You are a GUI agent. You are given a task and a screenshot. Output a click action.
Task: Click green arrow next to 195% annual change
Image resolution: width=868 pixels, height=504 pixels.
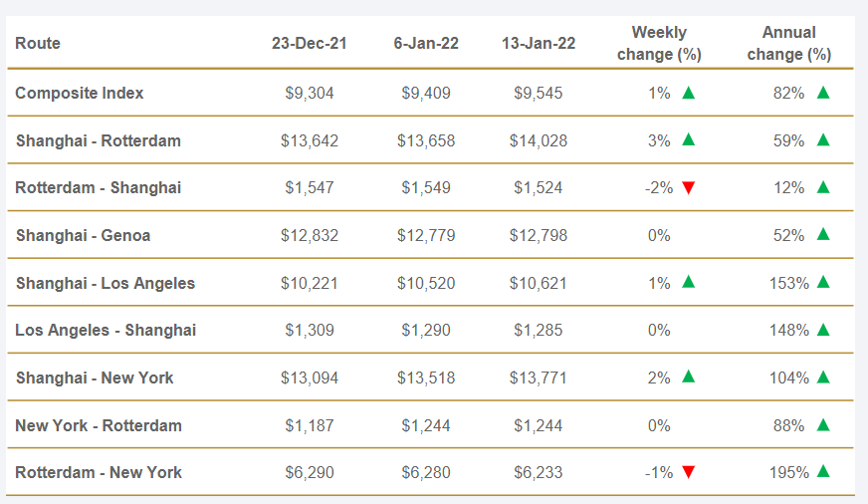tap(822, 472)
